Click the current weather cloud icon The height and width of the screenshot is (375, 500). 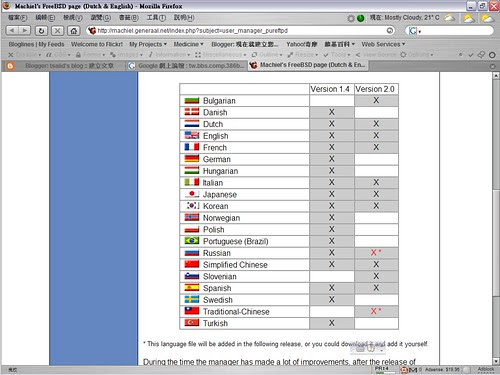click(x=449, y=18)
